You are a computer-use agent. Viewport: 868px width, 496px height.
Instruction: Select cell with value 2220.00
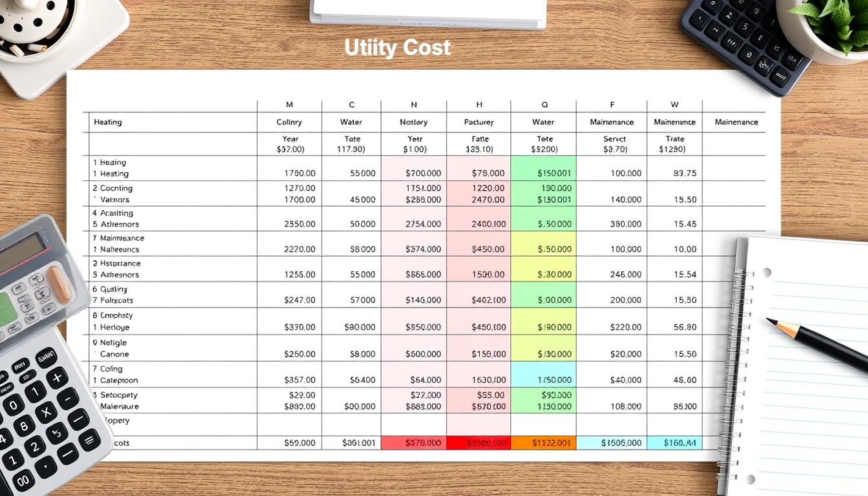tap(300, 249)
